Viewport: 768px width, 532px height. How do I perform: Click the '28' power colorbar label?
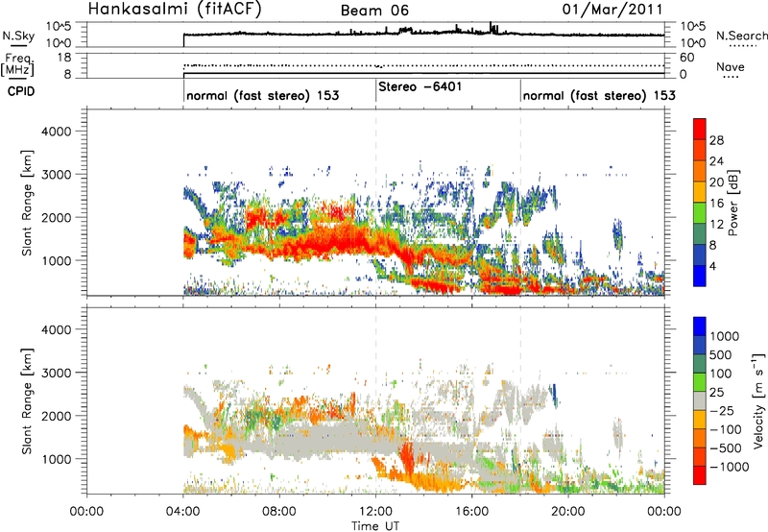[x=716, y=140]
